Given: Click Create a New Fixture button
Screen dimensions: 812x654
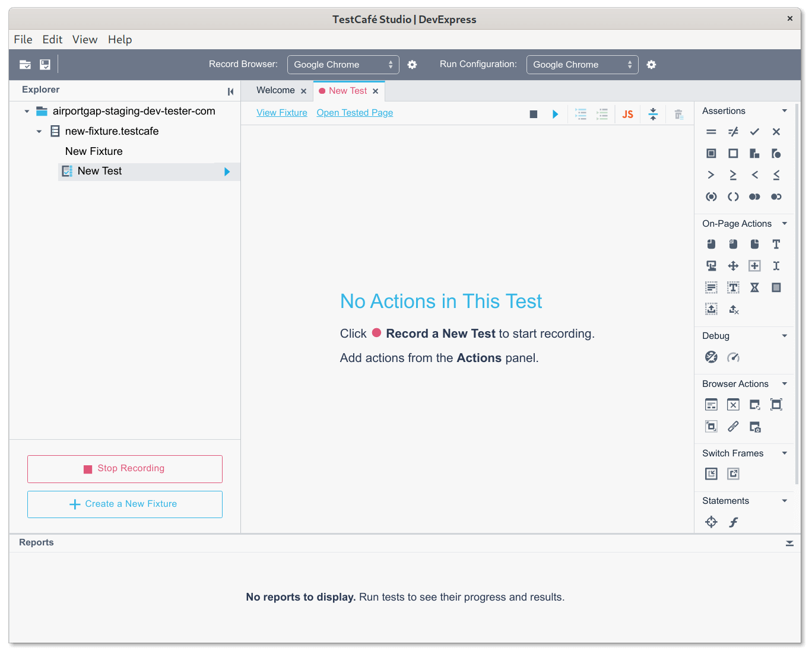Looking at the screenshot, I should point(125,504).
